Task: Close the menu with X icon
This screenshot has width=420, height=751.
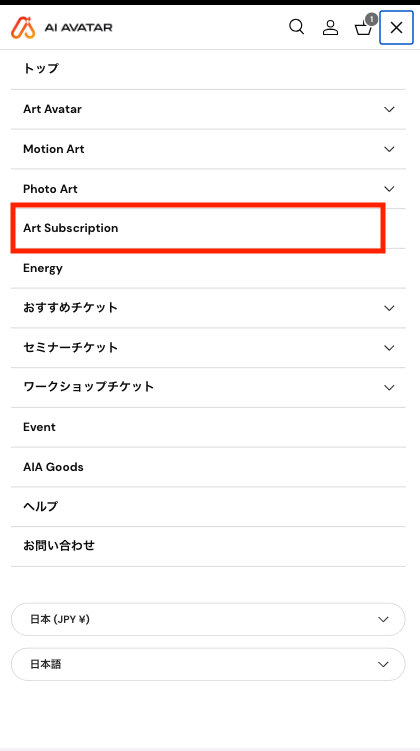Action: click(x=396, y=27)
